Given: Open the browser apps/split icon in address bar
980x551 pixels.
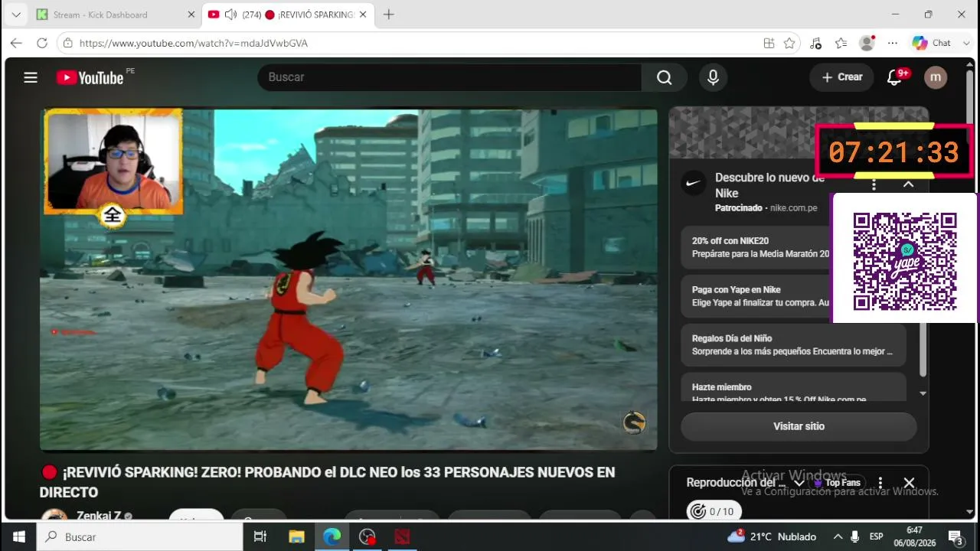Looking at the screenshot, I should tap(769, 43).
